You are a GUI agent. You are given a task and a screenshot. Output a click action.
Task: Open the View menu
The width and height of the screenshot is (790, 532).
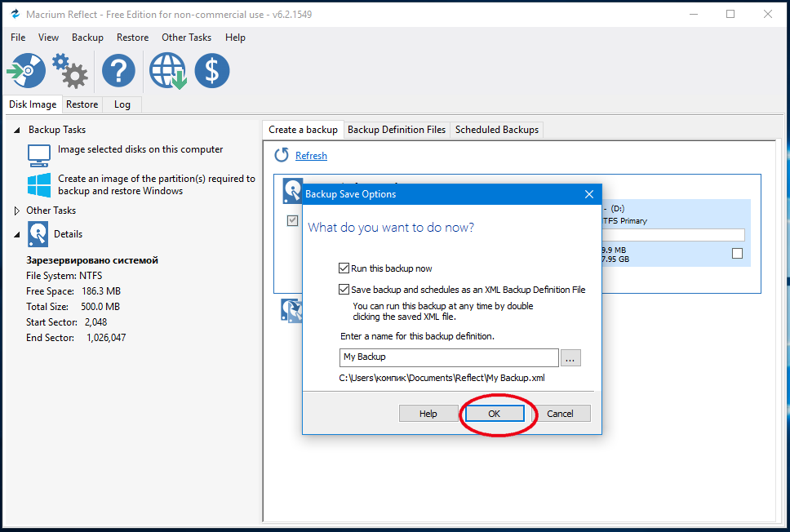click(x=48, y=38)
